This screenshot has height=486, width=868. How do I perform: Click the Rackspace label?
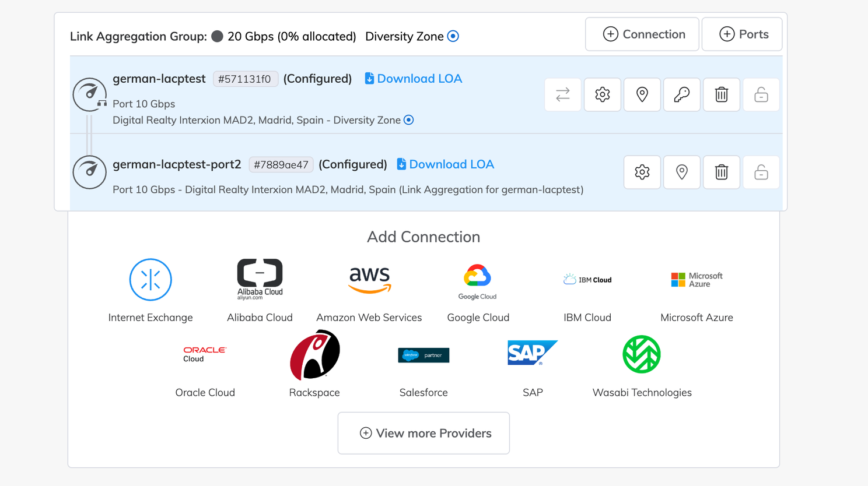pyautogui.click(x=314, y=393)
